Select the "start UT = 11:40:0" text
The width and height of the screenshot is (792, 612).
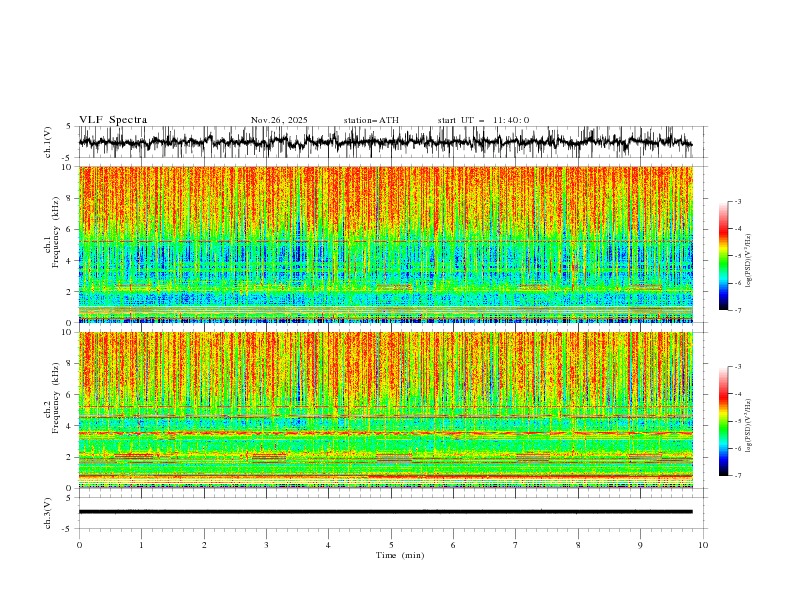pyautogui.click(x=483, y=120)
